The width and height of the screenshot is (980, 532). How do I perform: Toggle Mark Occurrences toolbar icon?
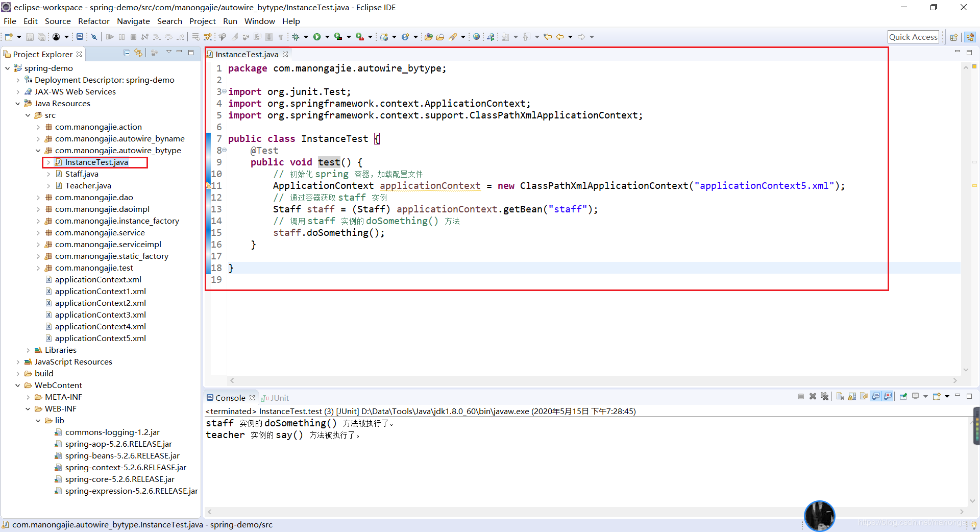click(x=234, y=37)
